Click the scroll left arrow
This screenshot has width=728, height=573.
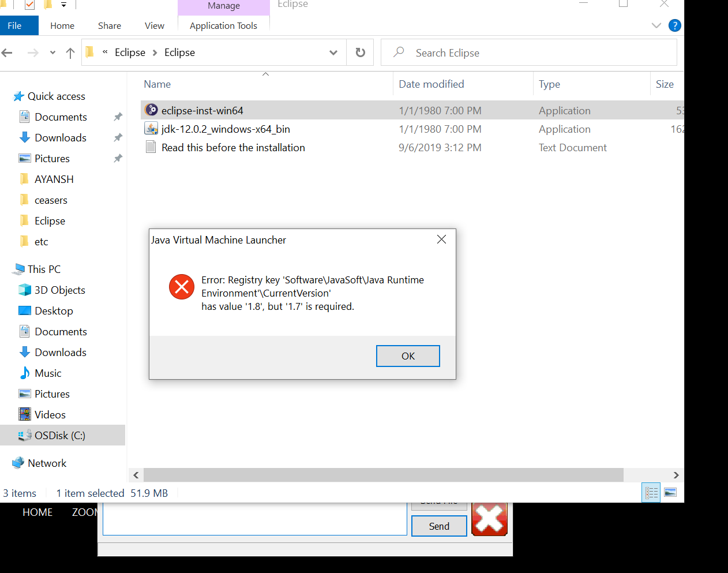coord(136,475)
